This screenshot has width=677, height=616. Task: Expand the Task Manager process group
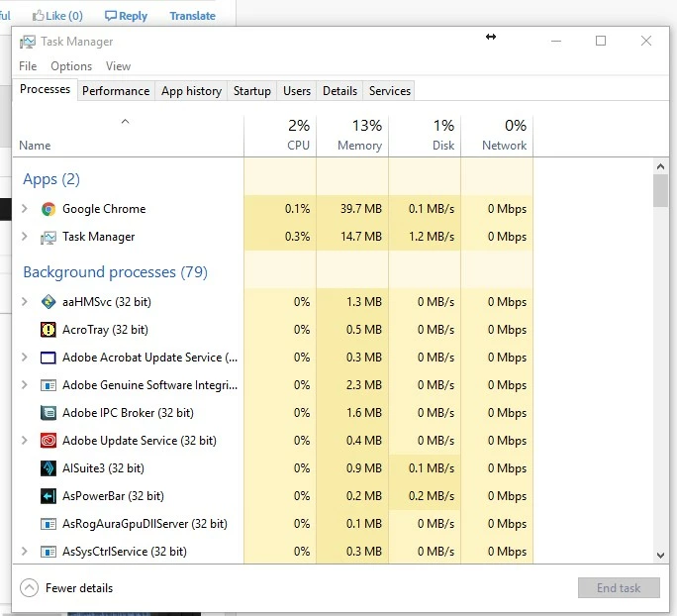[25, 237]
